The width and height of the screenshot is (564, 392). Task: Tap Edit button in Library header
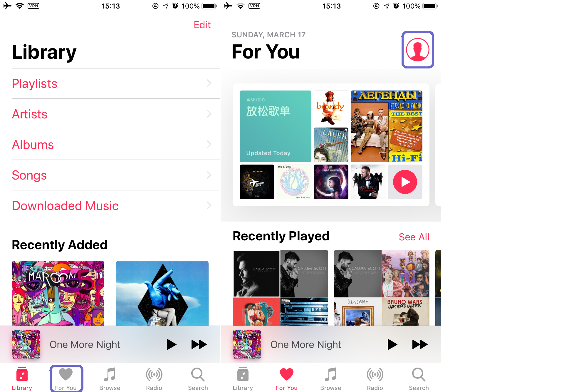202,25
